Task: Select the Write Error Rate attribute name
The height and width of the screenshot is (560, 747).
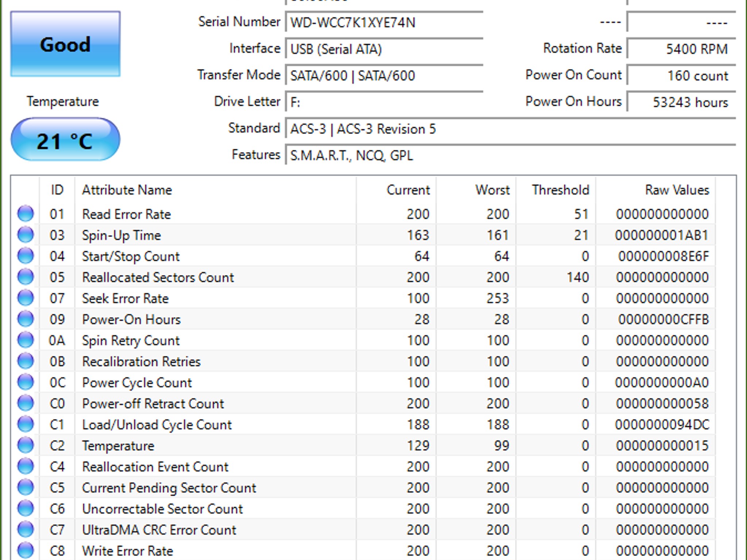Action: coord(127,551)
